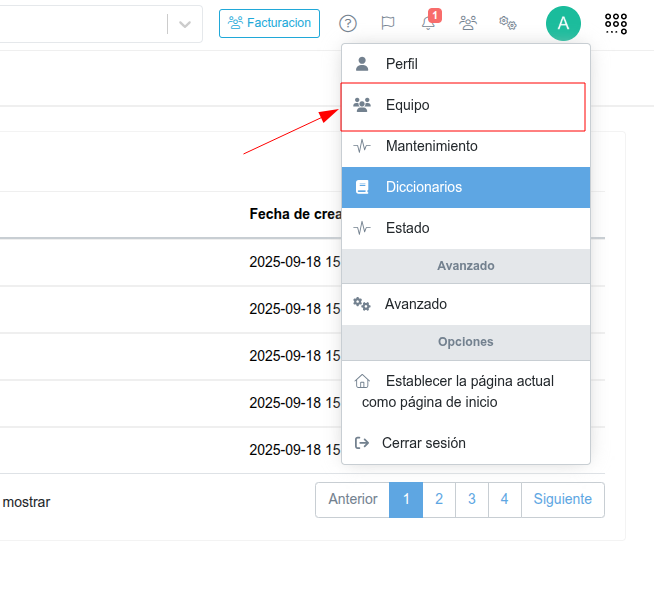Expand the top-left dropdown chevron
This screenshot has height=599, width=654.
[x=185, y=25]
